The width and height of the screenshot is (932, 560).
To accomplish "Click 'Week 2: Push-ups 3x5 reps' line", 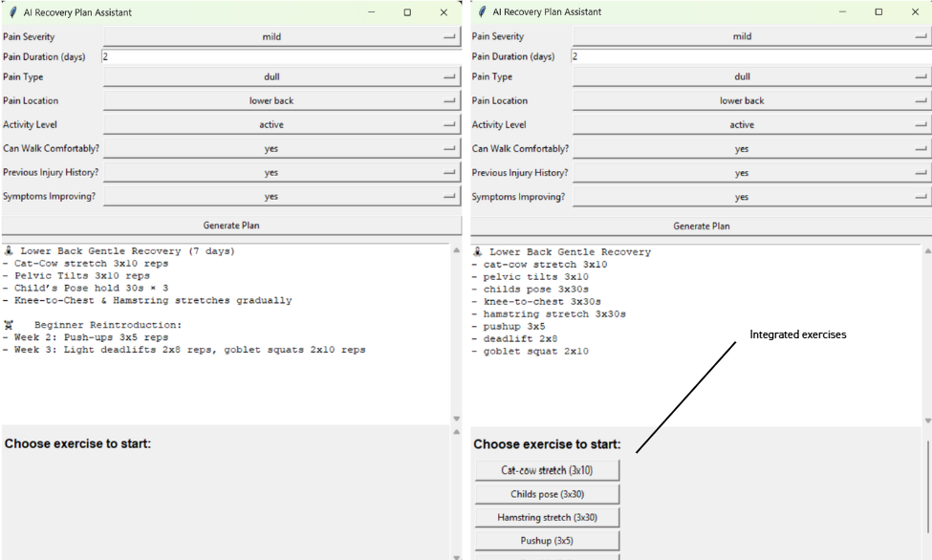I will coord(86,337).
